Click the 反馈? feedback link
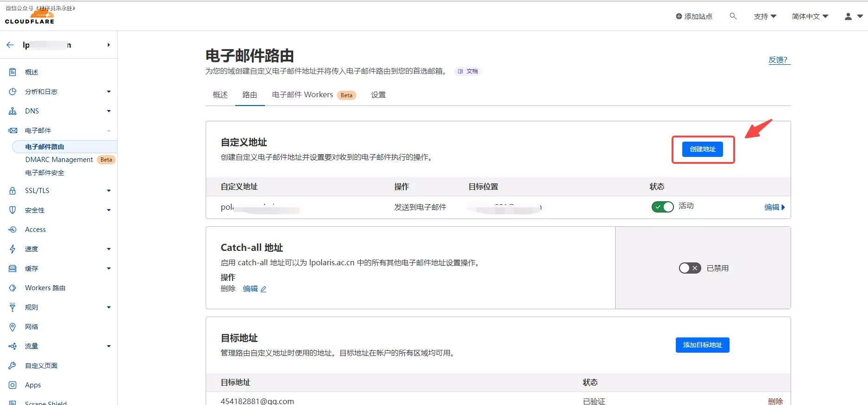The height and width of the screenshot is (405, 868). 779,60
